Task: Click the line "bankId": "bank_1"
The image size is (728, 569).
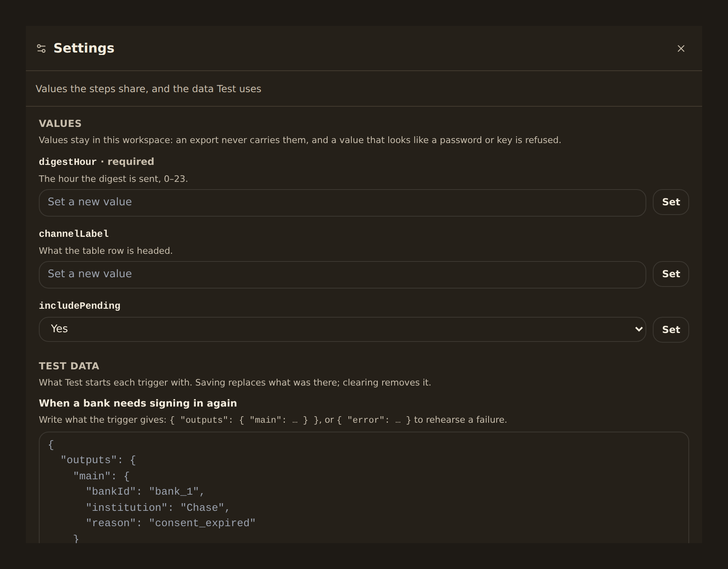Action: [x=145, y=492]
